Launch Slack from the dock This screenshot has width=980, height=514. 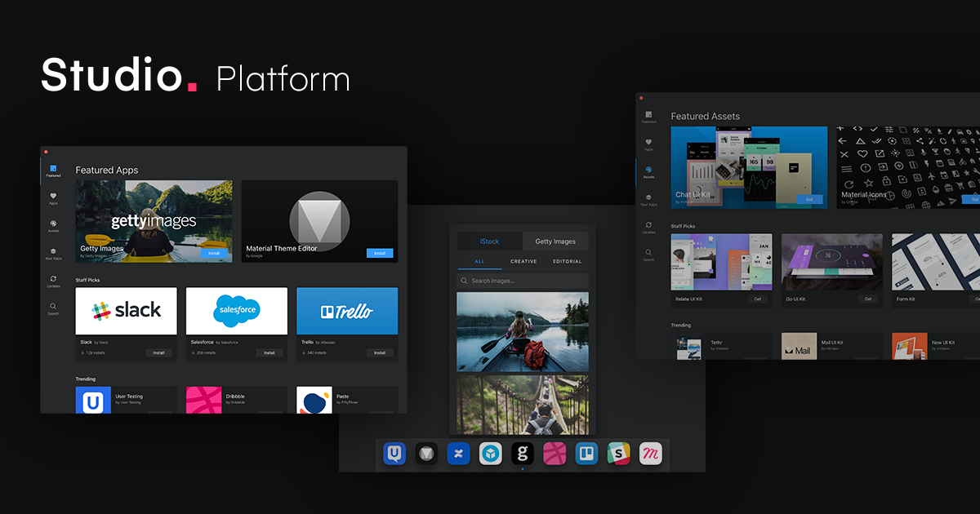tap(618, 453)
